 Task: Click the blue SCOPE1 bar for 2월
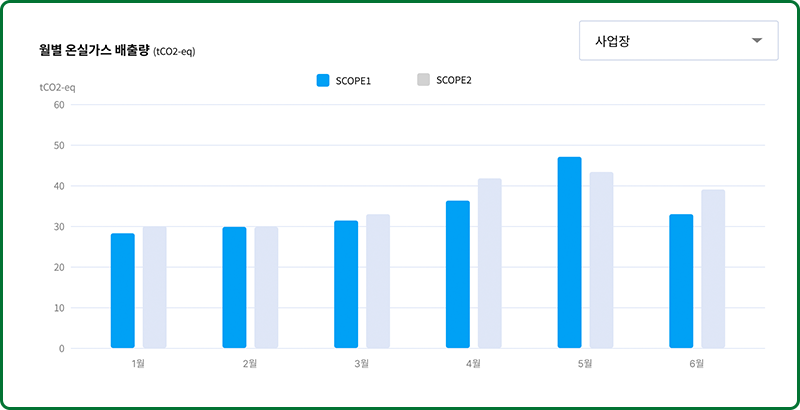click(234, 288)
